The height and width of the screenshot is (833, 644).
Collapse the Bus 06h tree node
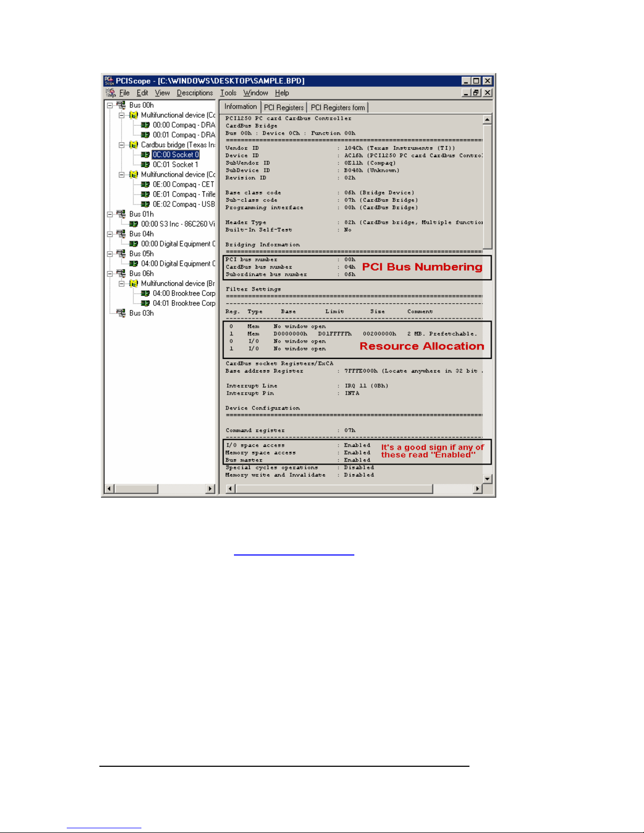tap(110, 274)
